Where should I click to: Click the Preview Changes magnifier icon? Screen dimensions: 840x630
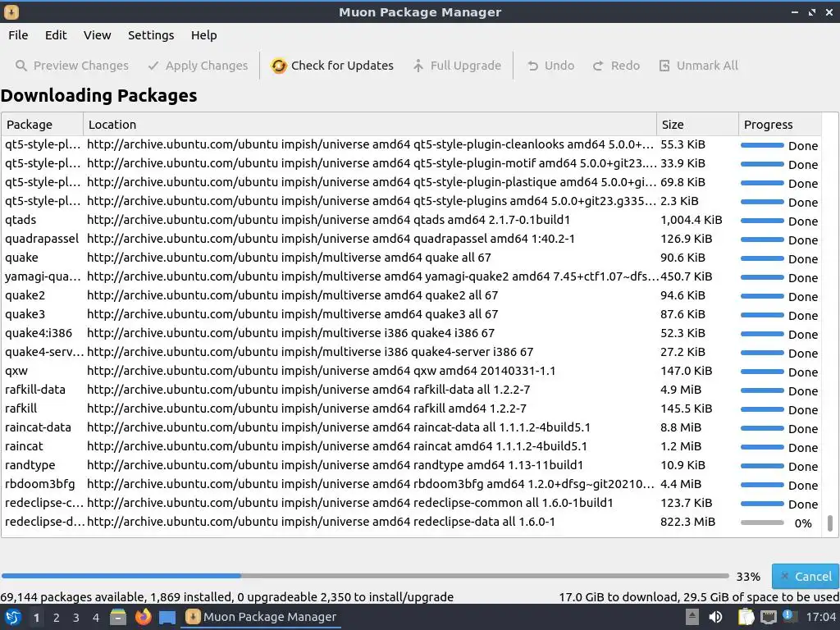click(21, 66)
